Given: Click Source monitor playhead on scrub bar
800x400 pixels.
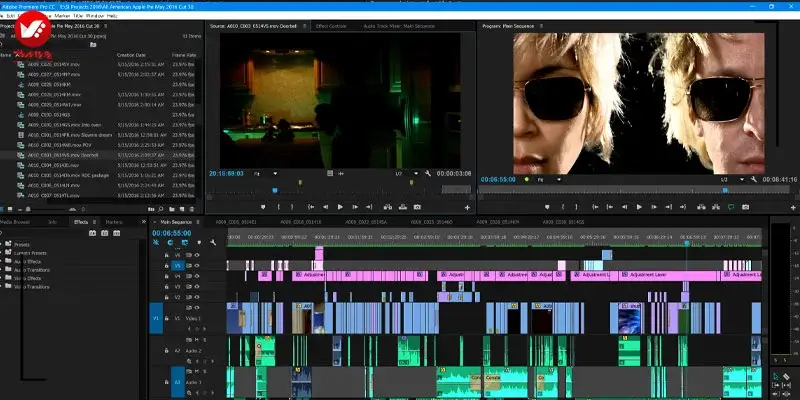Looking at the screenshot, I should point(274,190).
